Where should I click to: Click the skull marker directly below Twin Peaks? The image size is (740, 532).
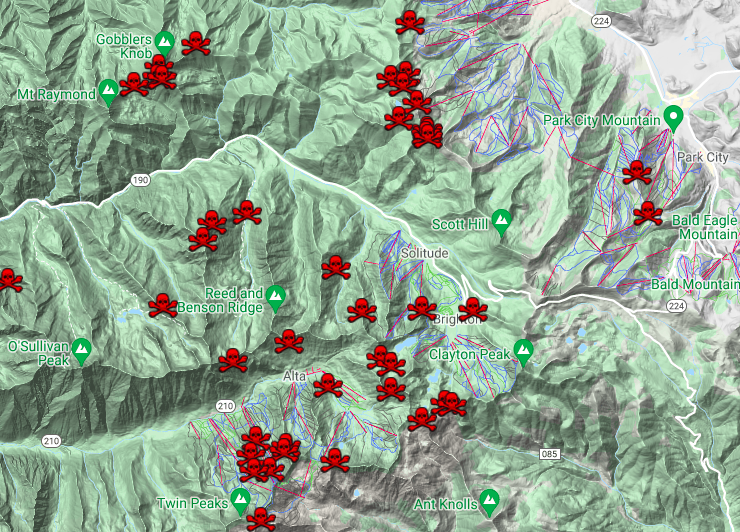(x=260, y=519)
